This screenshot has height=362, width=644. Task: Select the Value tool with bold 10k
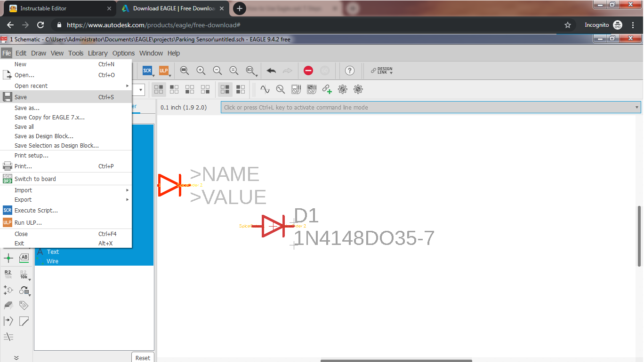(x=24, y=275)
